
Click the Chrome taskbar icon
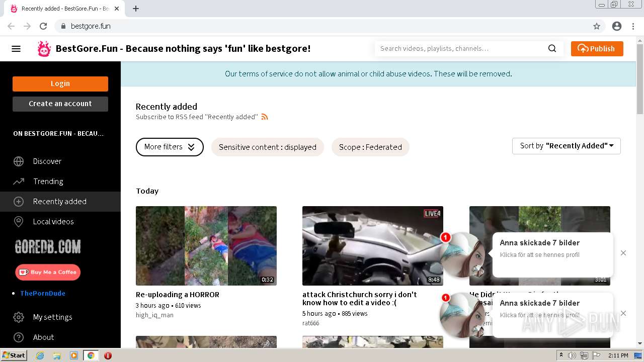coord(91,355)
